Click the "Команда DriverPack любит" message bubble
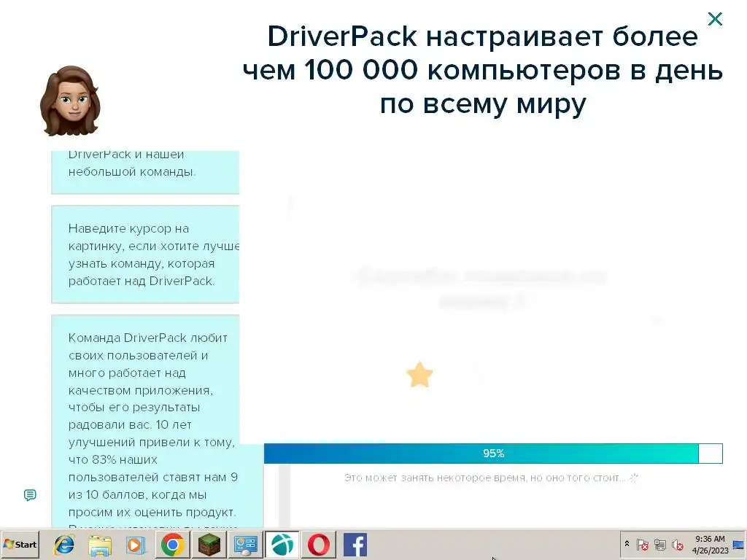 158,421
